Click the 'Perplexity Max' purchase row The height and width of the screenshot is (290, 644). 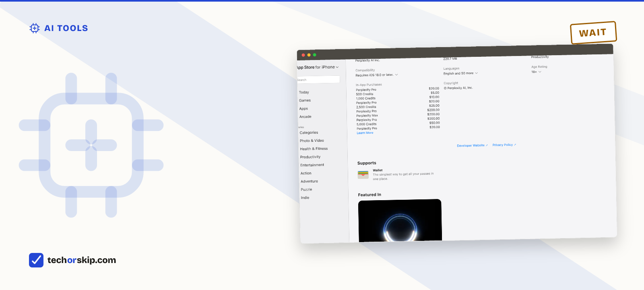coord(398,115)
